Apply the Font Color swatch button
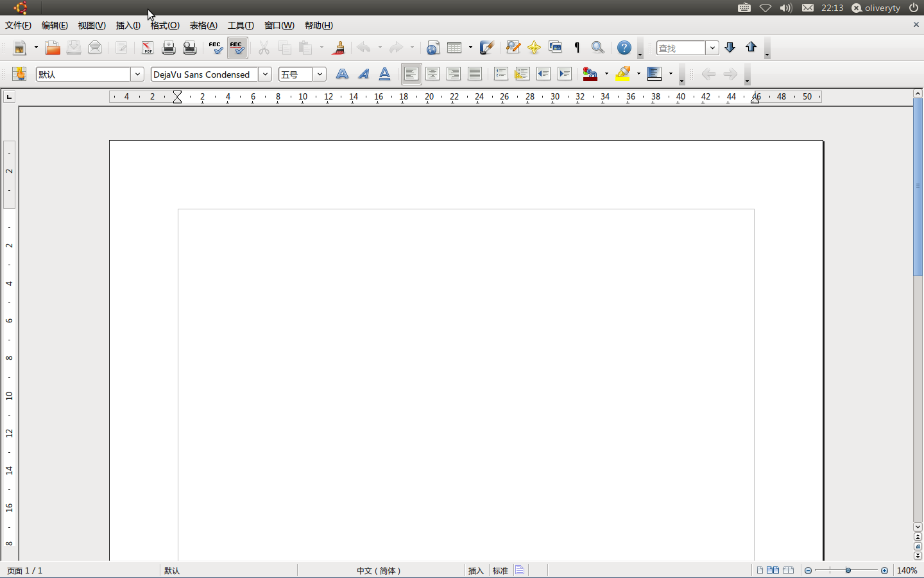The height and width of the screenshot is (578, 924). click(x=590, y=74)
